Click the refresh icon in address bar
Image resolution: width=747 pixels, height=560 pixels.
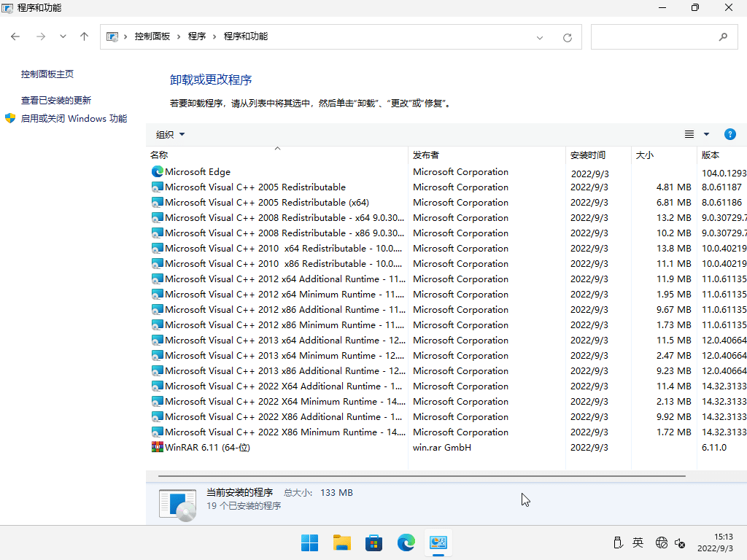tap(568, 37)
